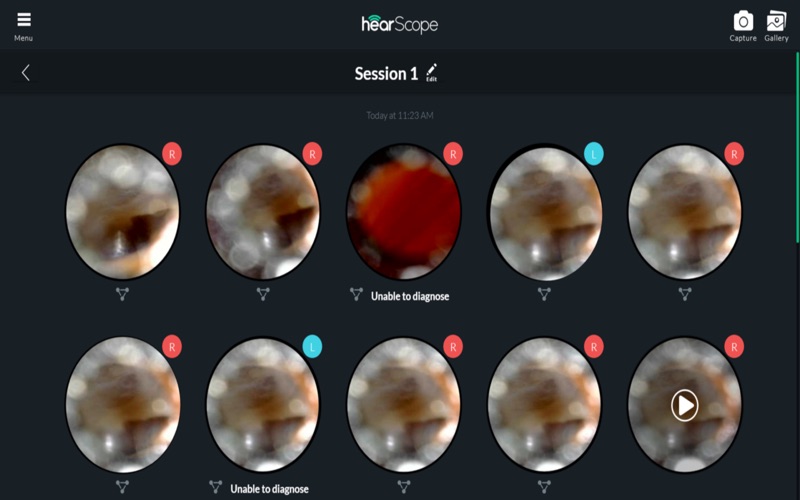Image resolution: width=800 pixels, height=500 pixels.
Task: Click the diagnosis icon under the fifth image in the top row
Action: (x=685, y=294)
